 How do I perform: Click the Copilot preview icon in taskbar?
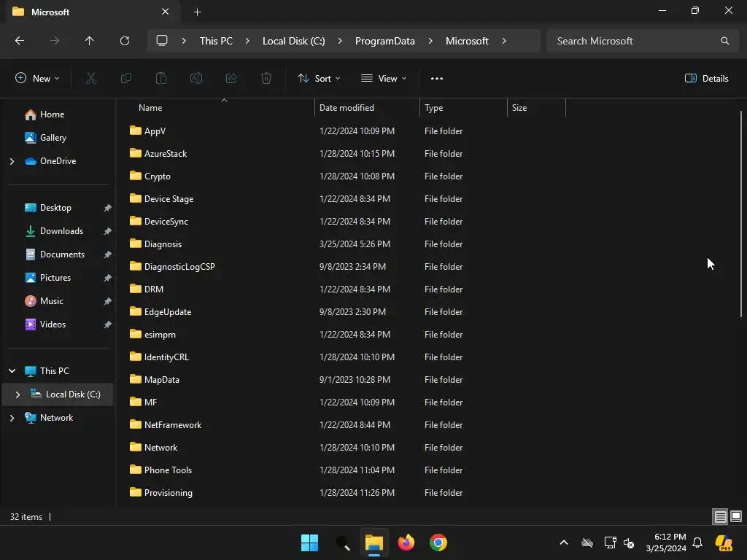(724, 542)
